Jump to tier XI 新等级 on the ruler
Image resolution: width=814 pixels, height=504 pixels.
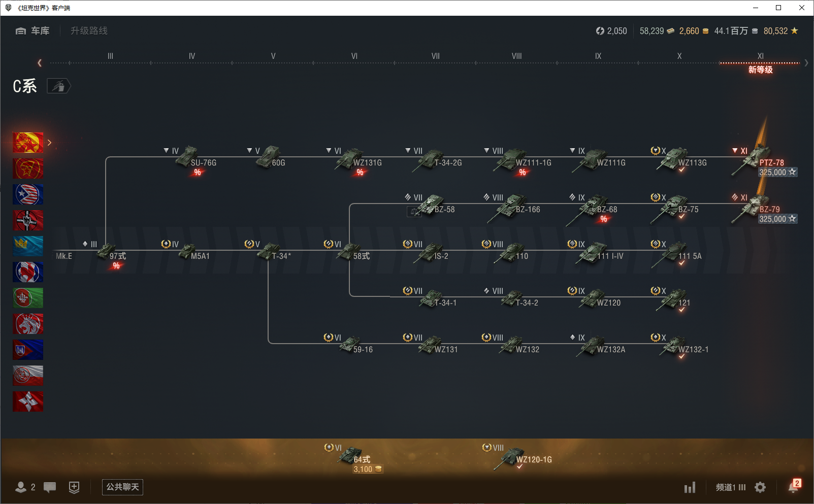click(x=760, y=62)
